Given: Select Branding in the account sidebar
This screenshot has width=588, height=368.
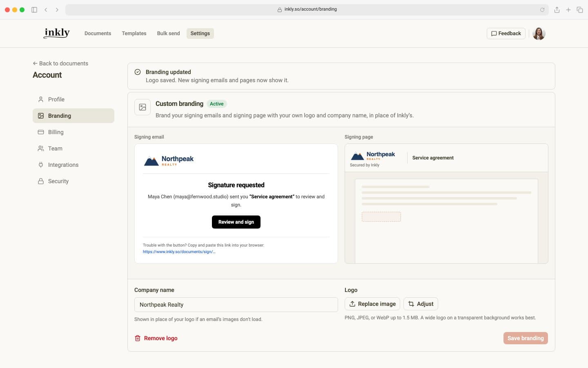Looking at the screenshot, I should [x=73, y=116].
